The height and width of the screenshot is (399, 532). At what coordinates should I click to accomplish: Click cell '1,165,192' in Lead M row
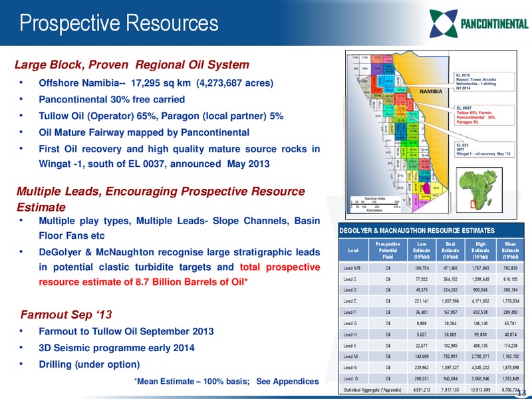pos(510,356)
